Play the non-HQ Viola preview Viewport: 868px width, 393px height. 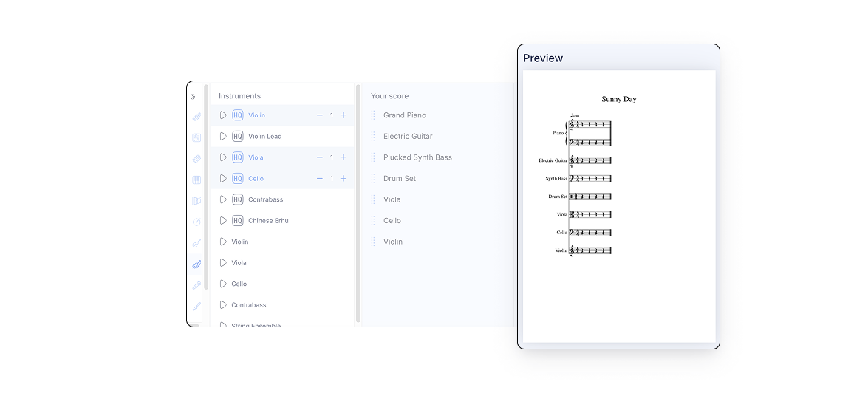(223, 263)
